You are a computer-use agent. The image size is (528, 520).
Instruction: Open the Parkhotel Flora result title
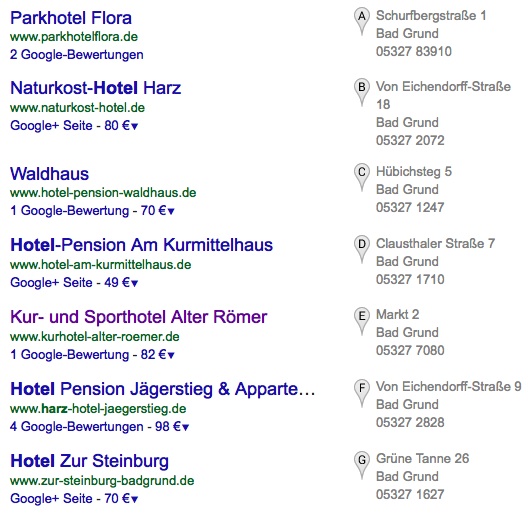[x=71, y=18]
